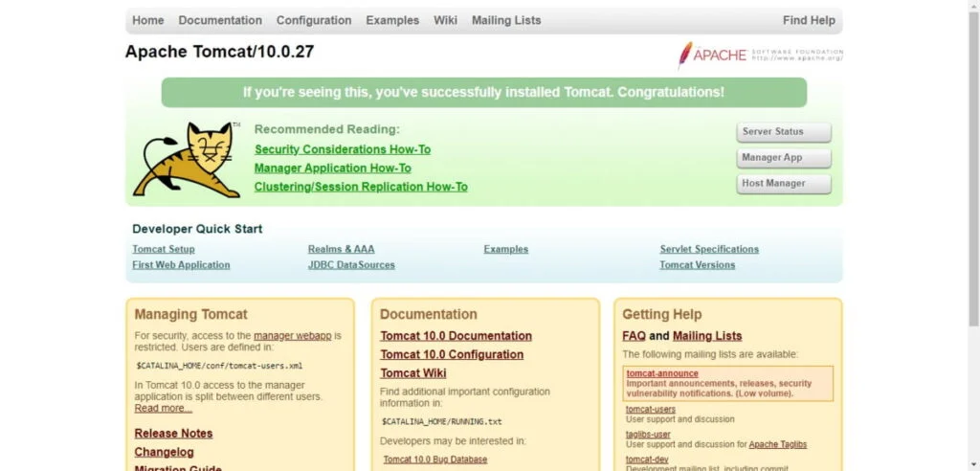Image resolution: width=980 pixels, height=471 pixels.
Task: Open the Release Notes link
Action: 173,434
